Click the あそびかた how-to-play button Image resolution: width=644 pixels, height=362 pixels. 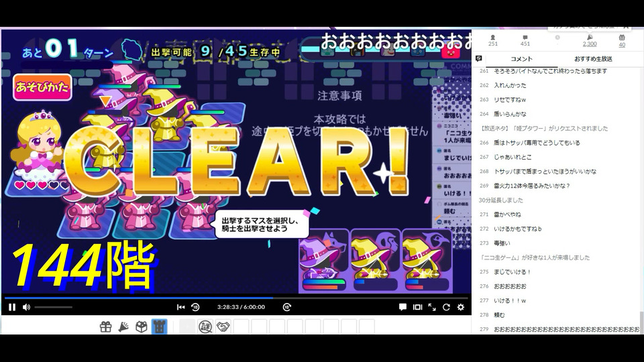point(42,87)
